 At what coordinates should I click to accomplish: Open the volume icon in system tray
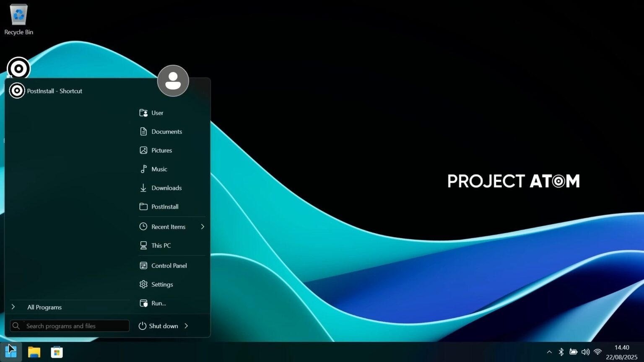pos(585,352)
